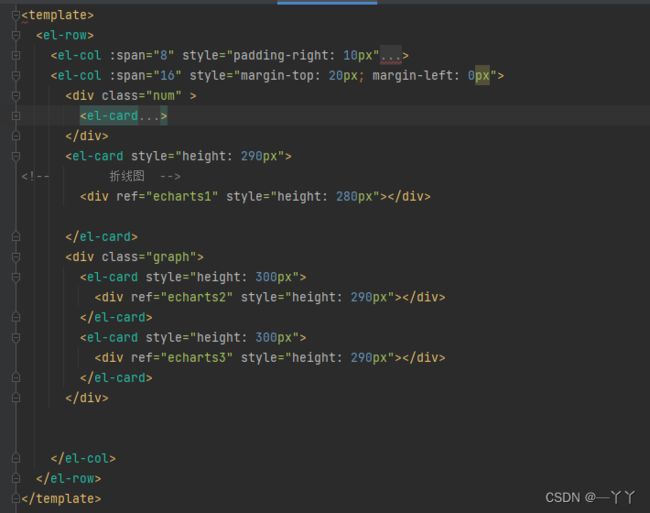Collapse the div class graph fold marker

[x=16, y=257]
